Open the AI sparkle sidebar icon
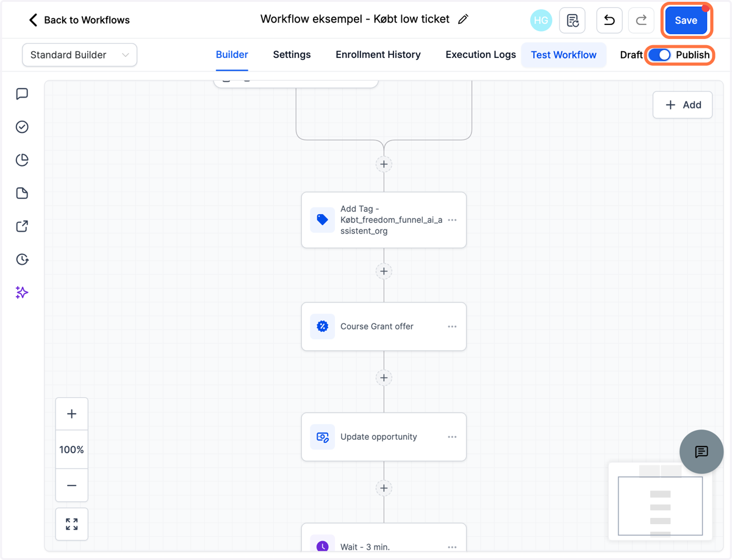The image size is (732, 560). 22,293
